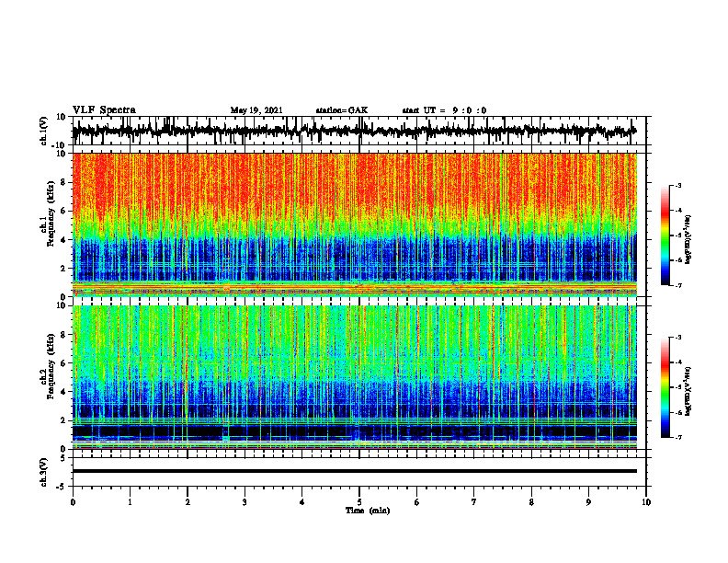Click the 6 kHz tick label on ch.2 spectrogram
The image size is (728, 563).
(63, 363)
